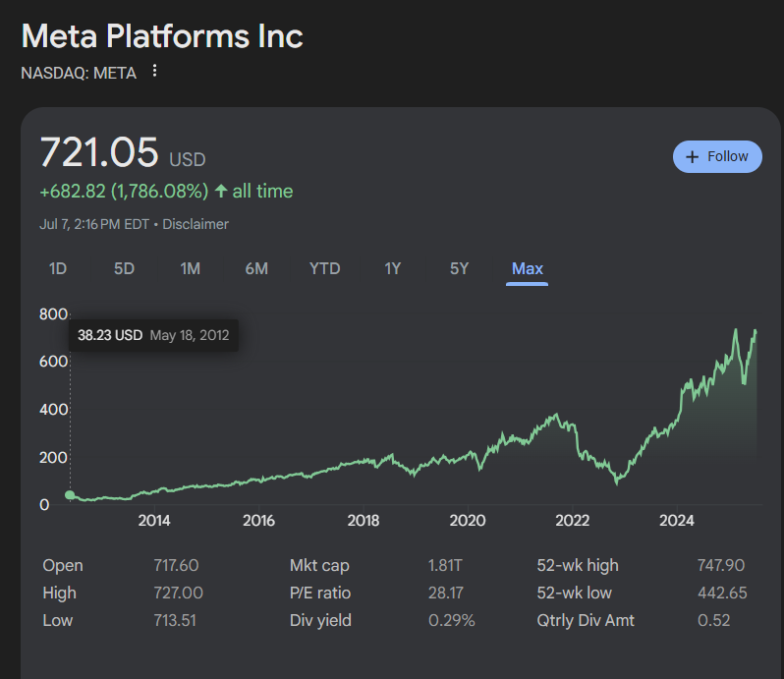Click the 2020 x-axis label
This screenshot has height=679, width=784.
coord(468,521)
